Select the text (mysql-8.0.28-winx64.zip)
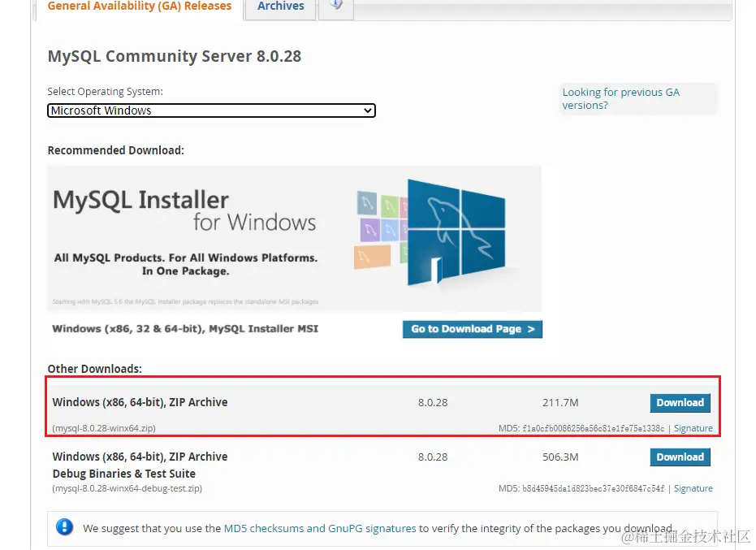Screen dimensions: 756x550 [104, 428]
